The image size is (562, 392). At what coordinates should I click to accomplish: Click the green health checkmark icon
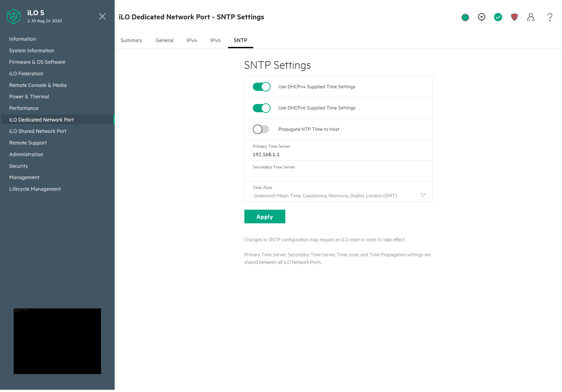pyautogui.click(x=498, y=17)
